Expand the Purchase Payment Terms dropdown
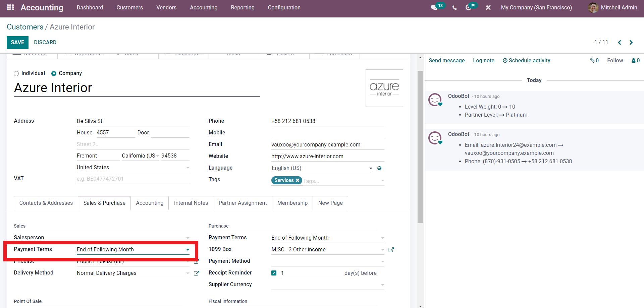Image resolution: width=644 pixels, height=308 pixels. [382, 238]
